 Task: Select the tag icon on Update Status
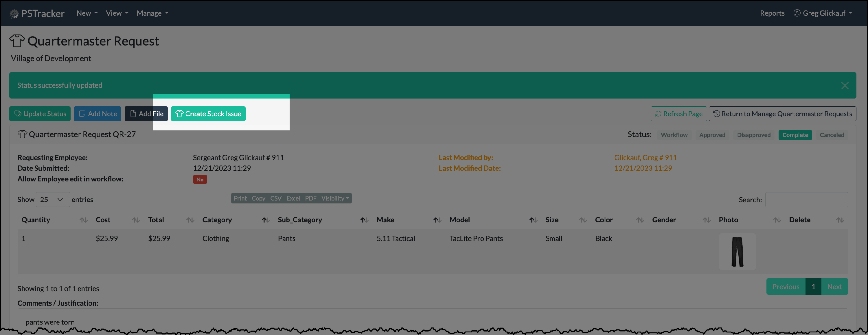19,114
